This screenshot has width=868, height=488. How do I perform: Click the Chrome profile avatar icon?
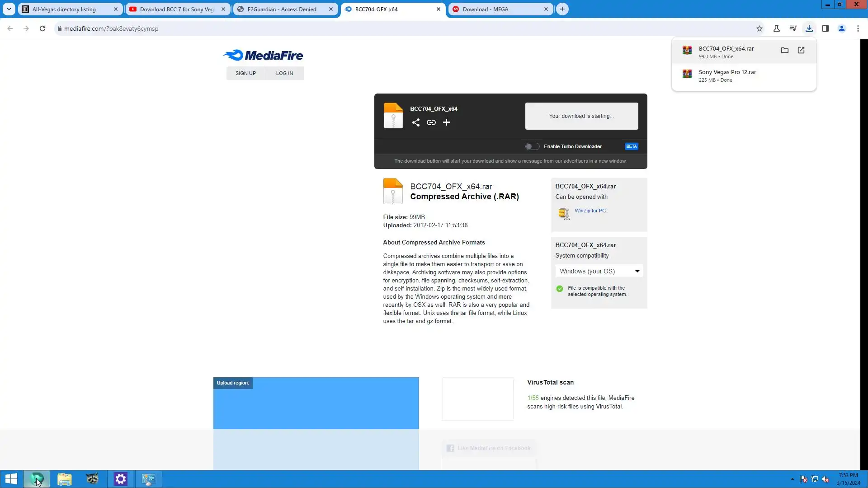click(x=841, y=28)
